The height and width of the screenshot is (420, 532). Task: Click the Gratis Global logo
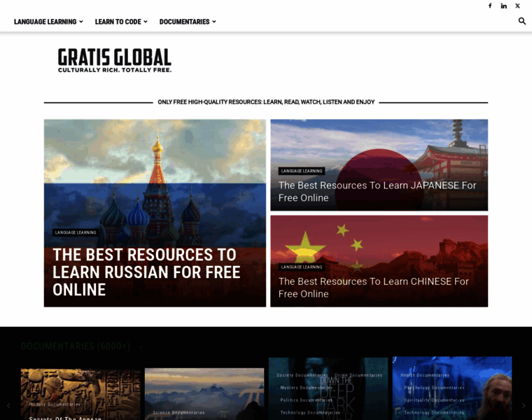pos(115,60)
